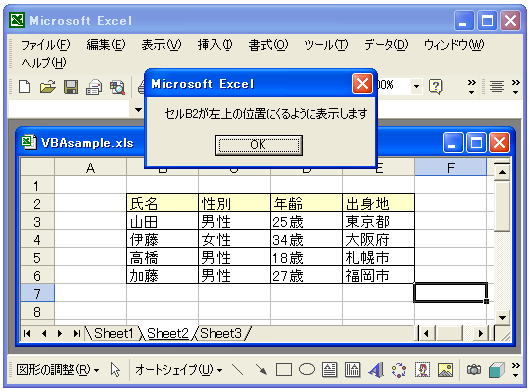This screenshot has height=392, width=531.
Task: Click the Name Box input field
Action: [70, 109]
